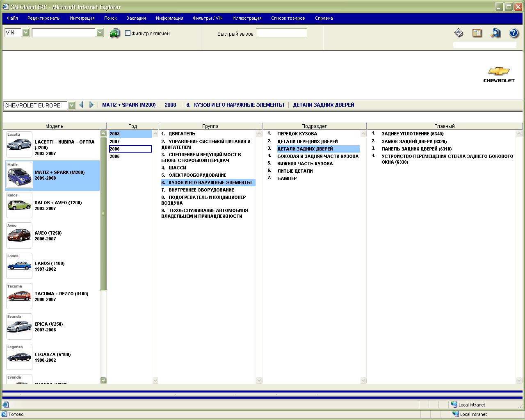The height and width of the screenshot is (420, 525).
Task: Select subsection 'ПЕРЕДОК КУЗОВА'
Action: pos(297,134)
